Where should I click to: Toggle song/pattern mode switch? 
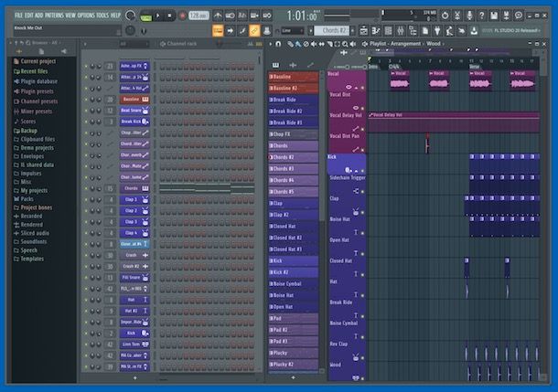pyautogui.click(x=145, y=16)
